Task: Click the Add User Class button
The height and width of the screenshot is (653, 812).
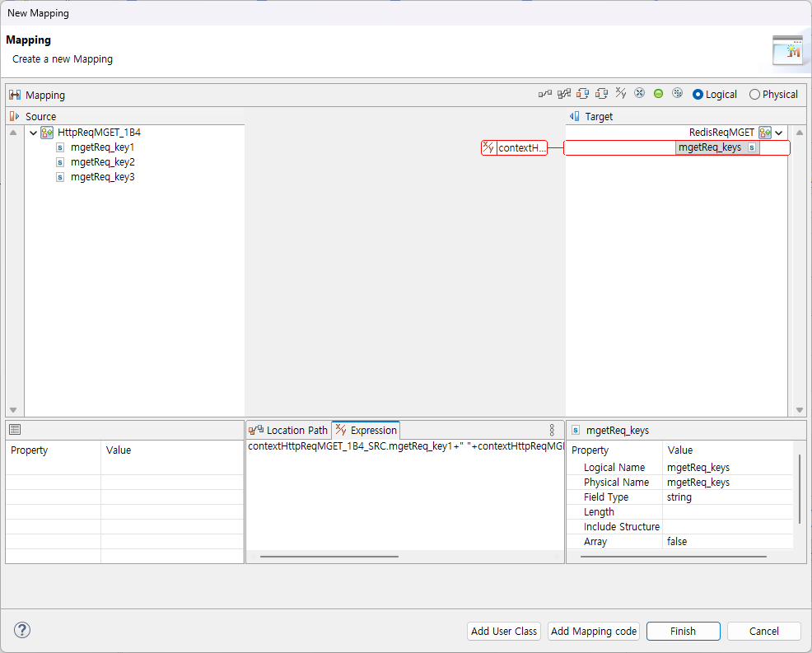Action: point(503,631)
